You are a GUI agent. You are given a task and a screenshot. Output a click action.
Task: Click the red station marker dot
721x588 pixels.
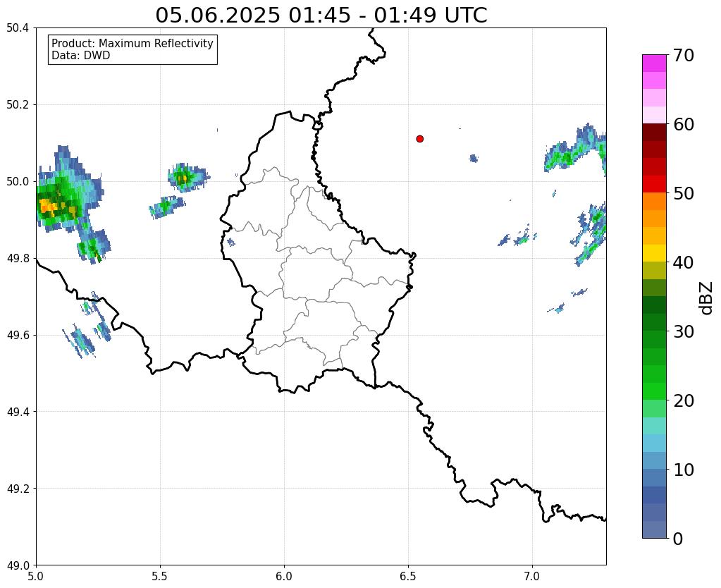[419, 139]
